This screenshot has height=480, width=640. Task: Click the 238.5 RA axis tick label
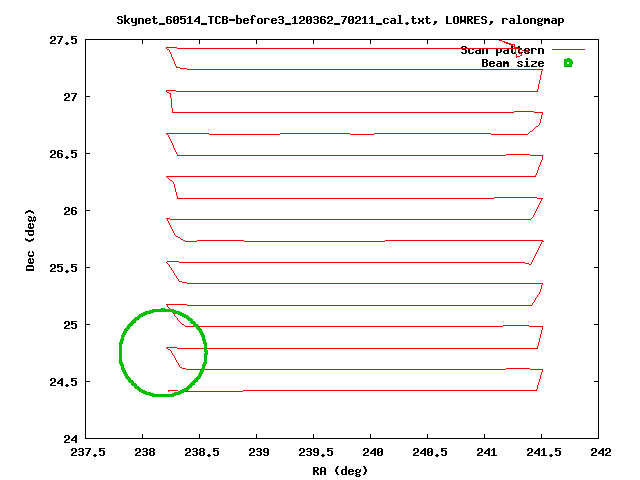tap(202, 452)
